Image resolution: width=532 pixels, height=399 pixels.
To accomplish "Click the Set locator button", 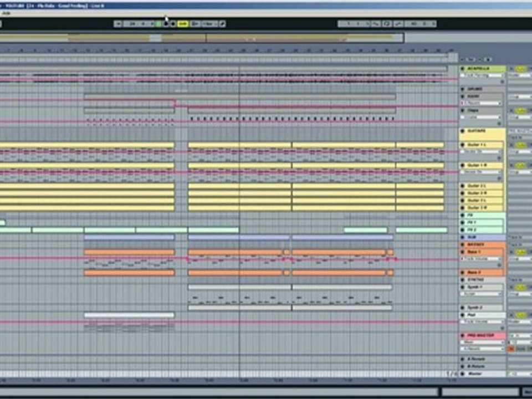I will [x=472, y=59].
